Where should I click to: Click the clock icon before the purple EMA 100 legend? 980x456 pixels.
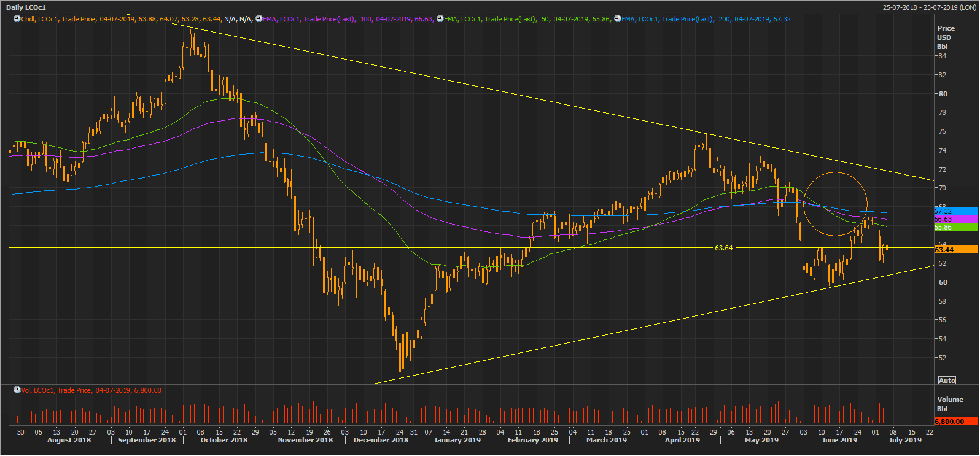click(259, 19)
